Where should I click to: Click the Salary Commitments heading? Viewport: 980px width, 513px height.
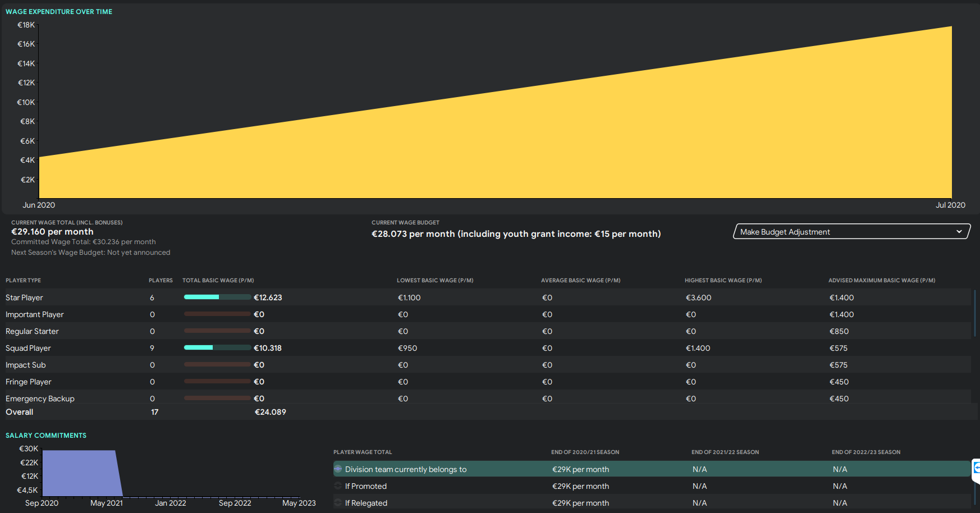pos(46,436)
